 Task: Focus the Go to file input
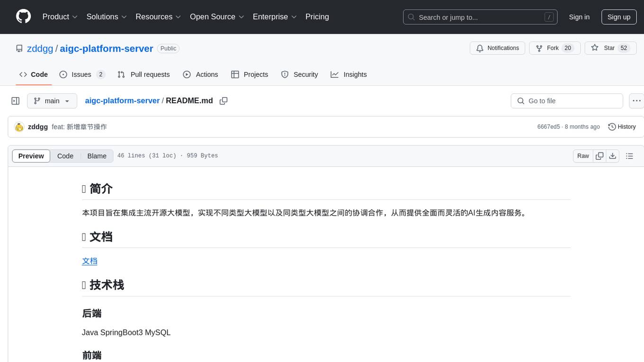(x=567, y=101)
